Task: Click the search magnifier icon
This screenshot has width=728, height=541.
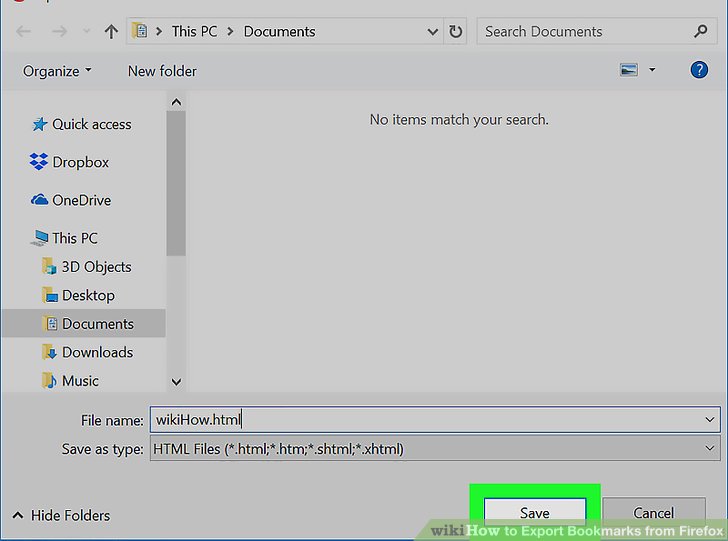Action: tap(701, 31)
